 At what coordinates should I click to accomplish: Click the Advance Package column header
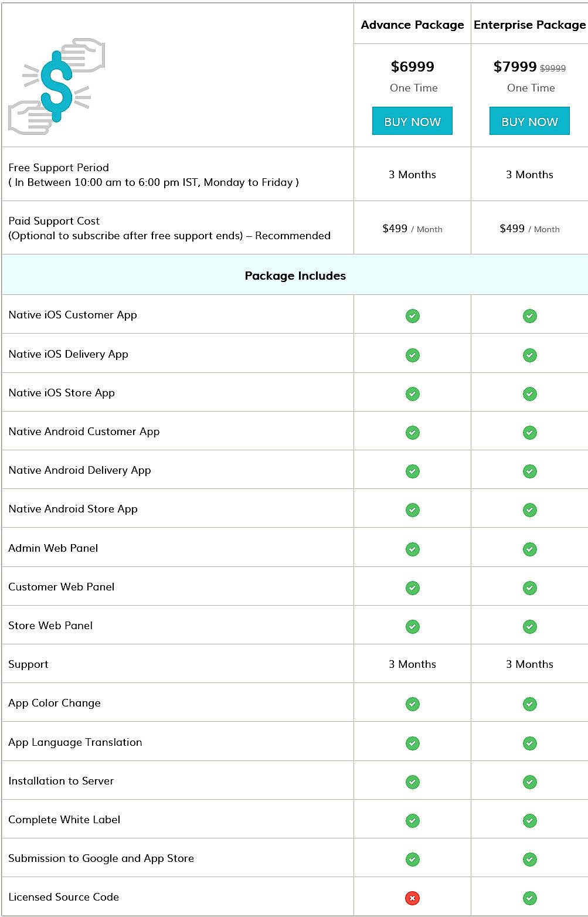(412, 25)
